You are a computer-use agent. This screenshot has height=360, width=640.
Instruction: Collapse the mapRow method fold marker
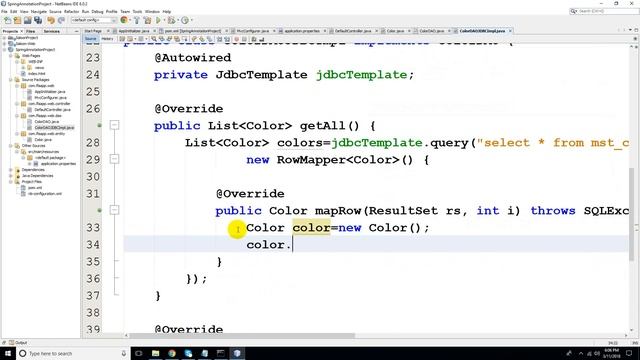point(115,210)
